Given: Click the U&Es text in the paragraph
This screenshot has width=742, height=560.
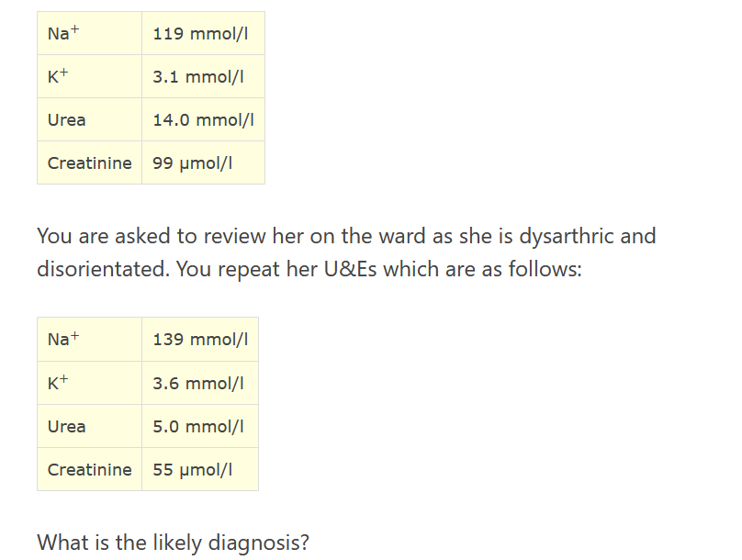Looking at the screenshot, I should [x=350, y=269].
